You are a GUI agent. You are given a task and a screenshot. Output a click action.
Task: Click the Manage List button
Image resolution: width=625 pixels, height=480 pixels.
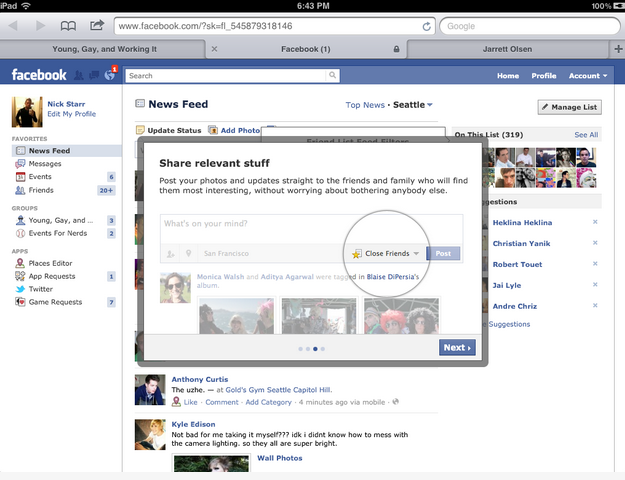point(570,107)
